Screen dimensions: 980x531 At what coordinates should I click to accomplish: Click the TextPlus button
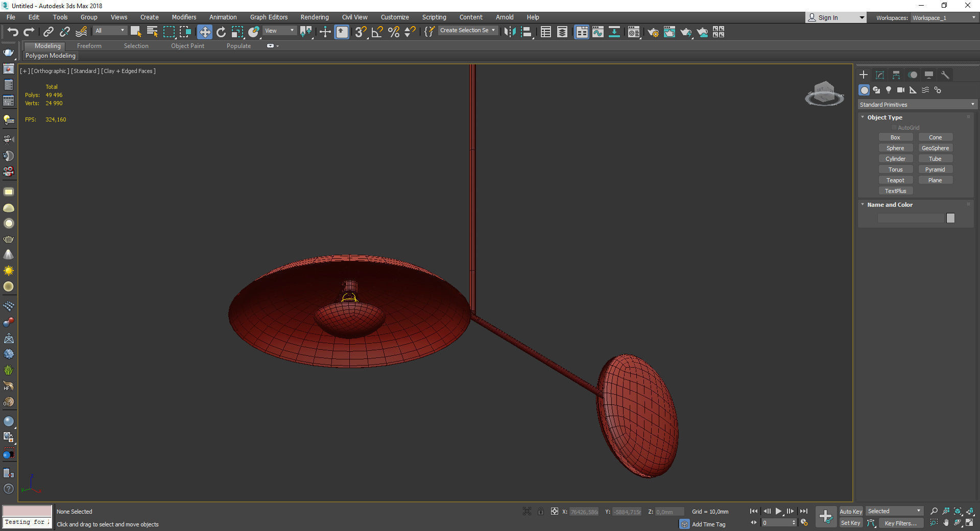coord(895,191)
